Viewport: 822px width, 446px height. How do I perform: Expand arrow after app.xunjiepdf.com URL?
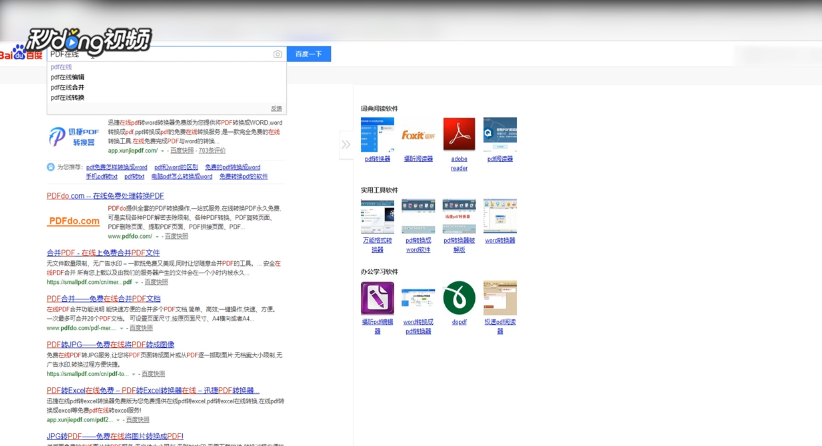click(163, 151)
